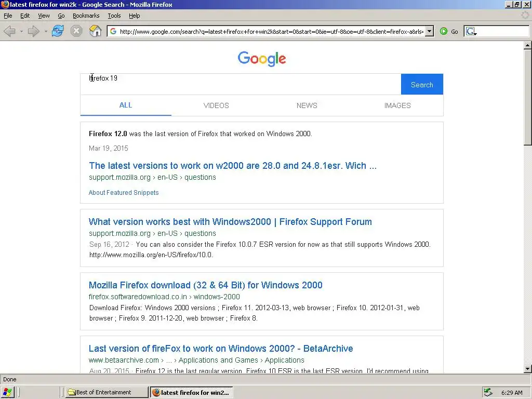Open Back history dropdown arrow
This screenshot has width=532, height=399.
[x=21, y=31]
